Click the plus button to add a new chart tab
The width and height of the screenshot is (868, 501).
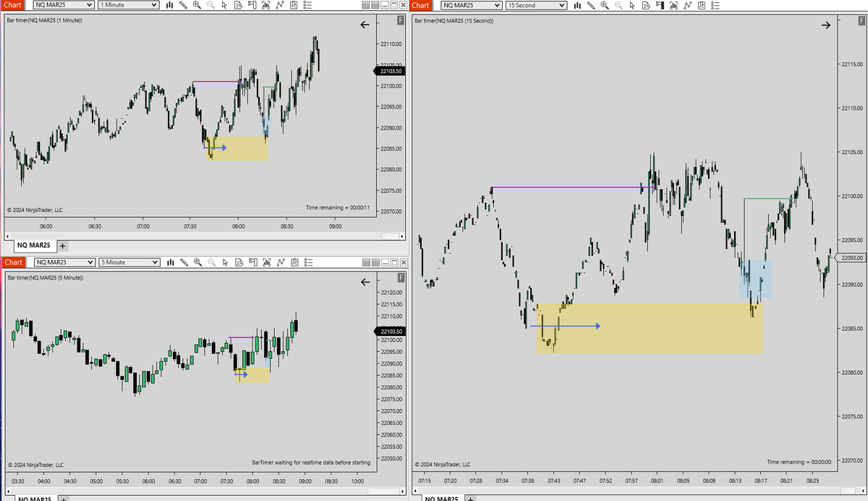pos(61,245)
